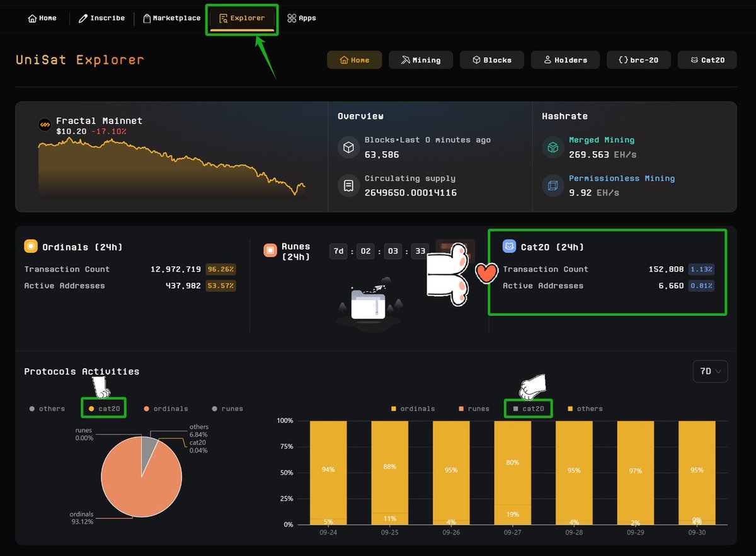
Task: Go to the Marketplace nav item
Action: [171, 18]
